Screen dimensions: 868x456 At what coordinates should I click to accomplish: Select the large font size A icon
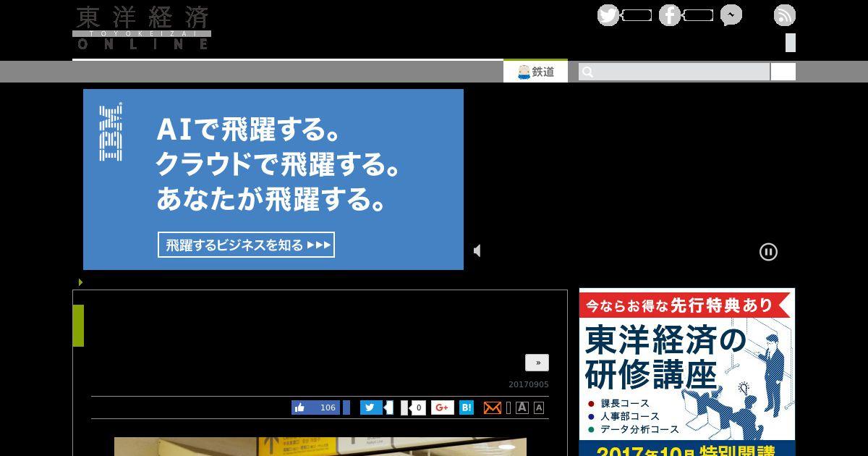(522, 408)
